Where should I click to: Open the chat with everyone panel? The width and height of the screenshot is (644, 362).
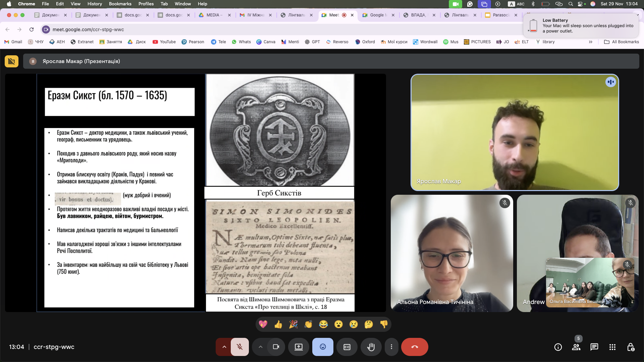pos(594,347)
